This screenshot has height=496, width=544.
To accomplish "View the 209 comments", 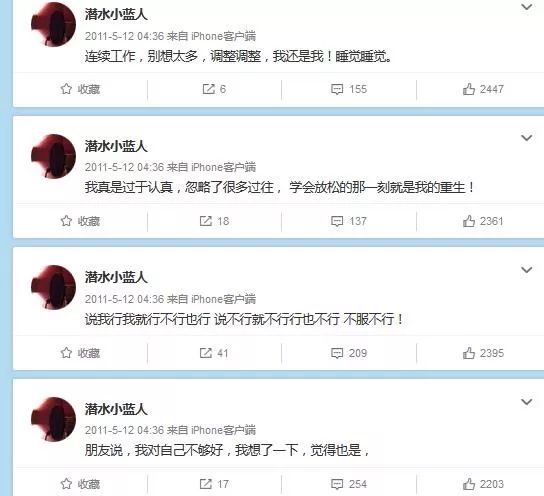I will coord(349,353).
